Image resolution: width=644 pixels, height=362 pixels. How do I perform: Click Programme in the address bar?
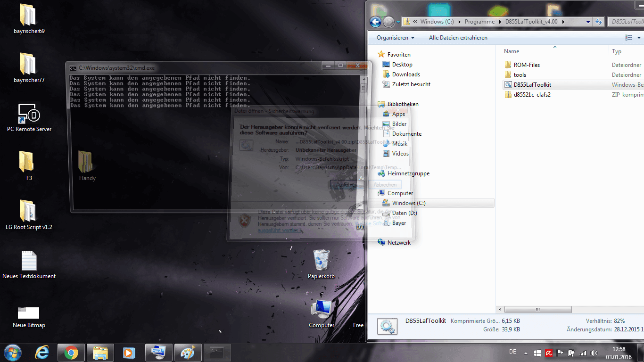tap(479, 22)
